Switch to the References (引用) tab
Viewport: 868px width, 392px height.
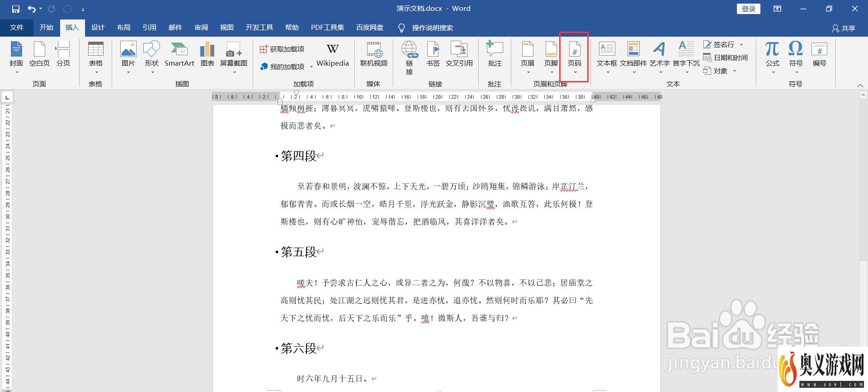(149, 28)
